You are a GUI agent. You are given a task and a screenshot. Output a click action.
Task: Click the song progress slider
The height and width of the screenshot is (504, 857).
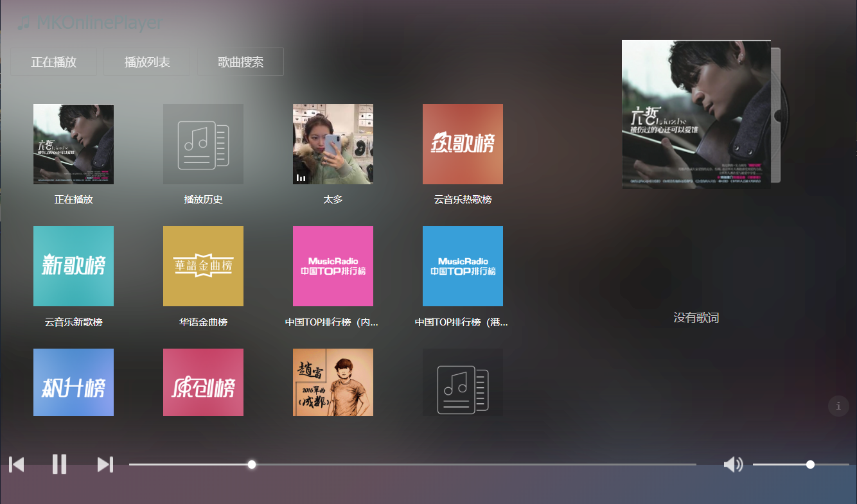tap(412, 464)
